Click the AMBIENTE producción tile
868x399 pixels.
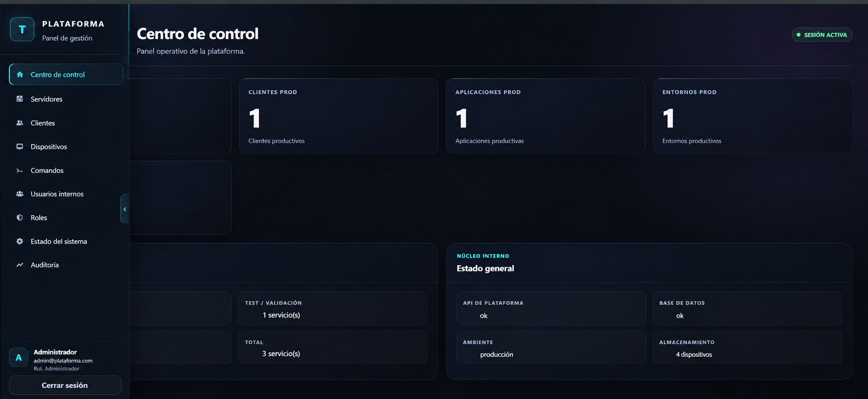(x=551, y=347)
